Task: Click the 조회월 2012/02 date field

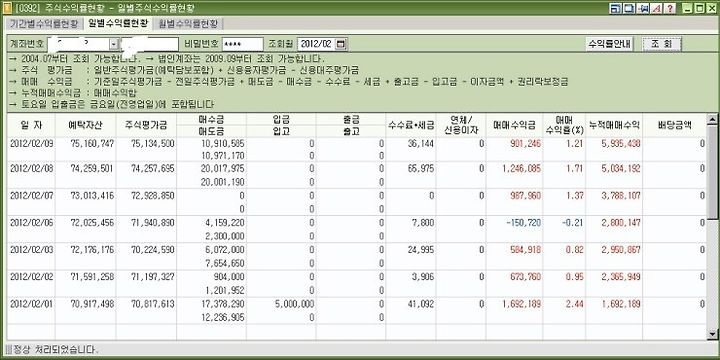Action: pyautogui.click(x=316, y=44)
